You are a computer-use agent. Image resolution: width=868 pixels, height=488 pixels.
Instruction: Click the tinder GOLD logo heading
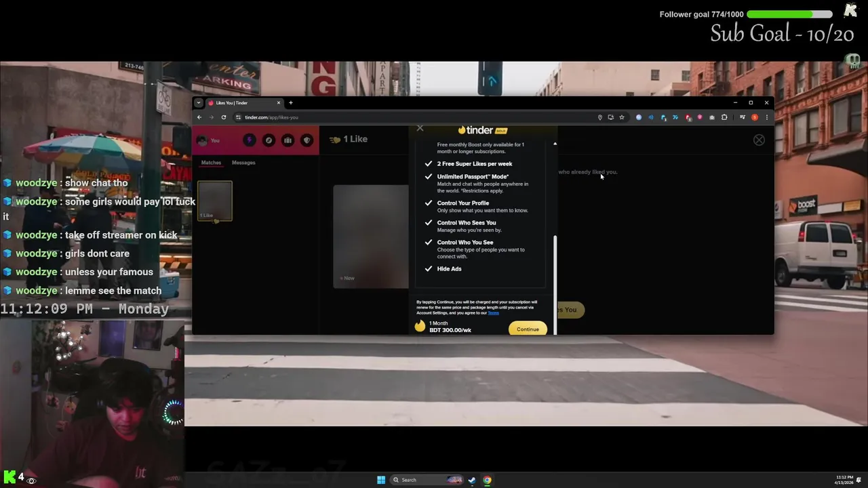(x=482, y=130)
